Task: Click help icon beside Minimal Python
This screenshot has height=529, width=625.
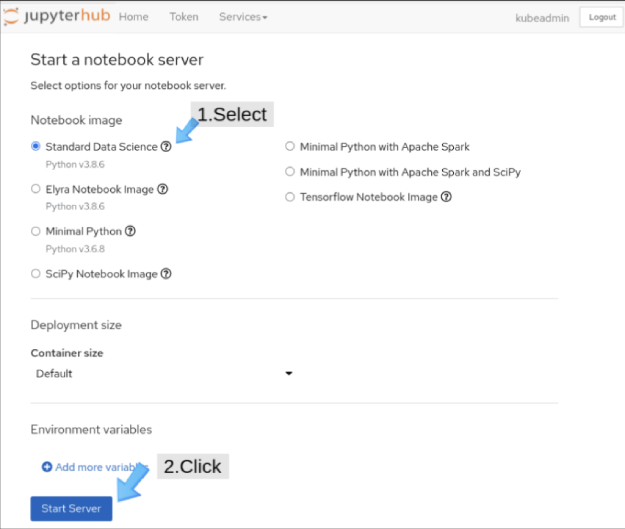Action: pos(130,231)
